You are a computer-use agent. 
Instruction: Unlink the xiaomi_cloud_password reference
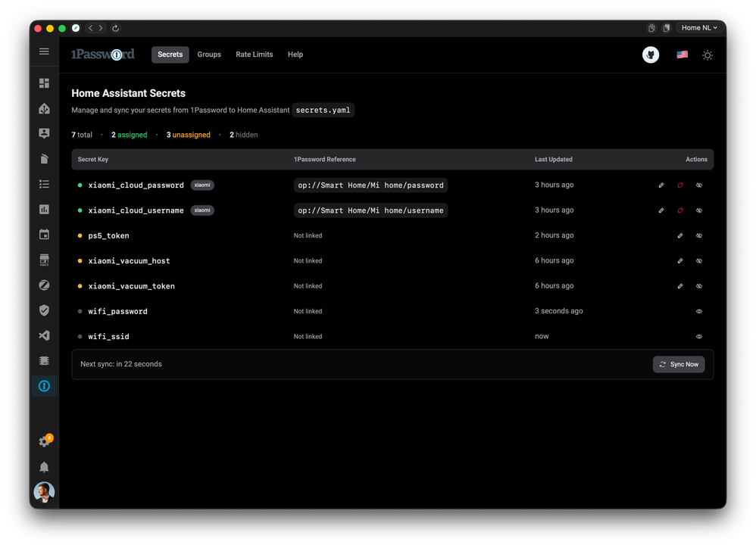coord(680,185)
